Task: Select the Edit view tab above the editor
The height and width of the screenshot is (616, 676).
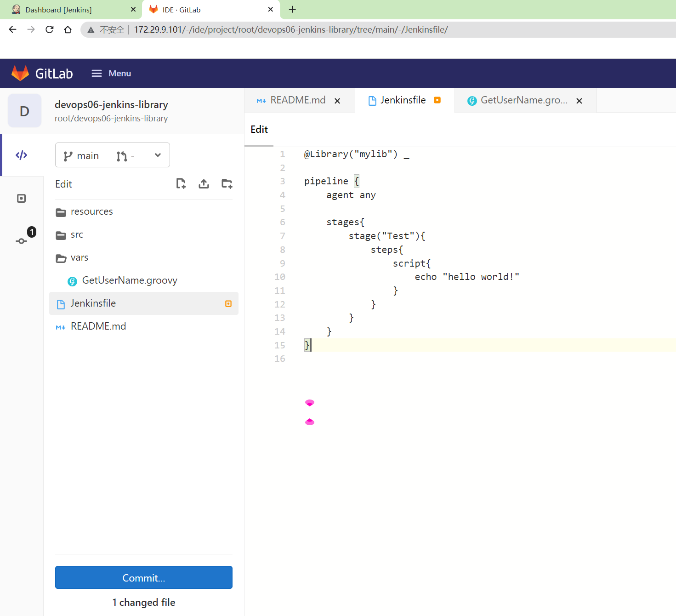Action: pyautogui.click(x=259, y=130)
